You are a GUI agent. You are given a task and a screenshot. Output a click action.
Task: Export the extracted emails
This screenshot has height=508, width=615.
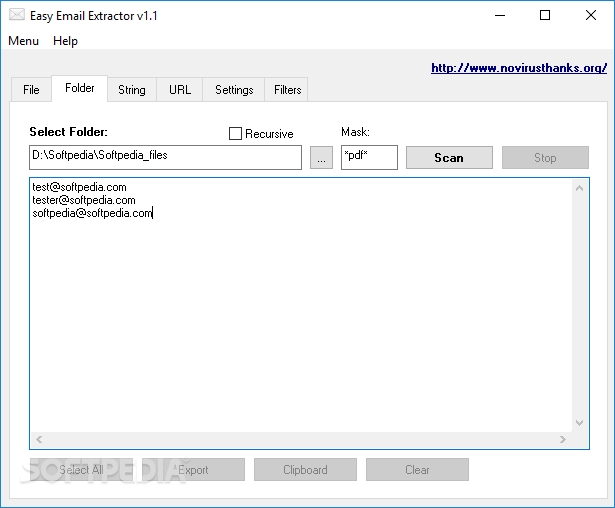click(193, 470)
